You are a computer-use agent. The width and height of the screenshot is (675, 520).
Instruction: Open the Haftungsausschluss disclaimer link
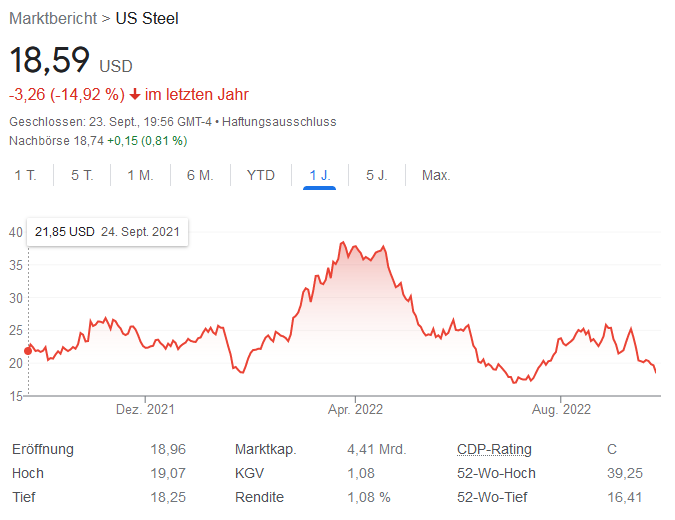tap(279, 122)
